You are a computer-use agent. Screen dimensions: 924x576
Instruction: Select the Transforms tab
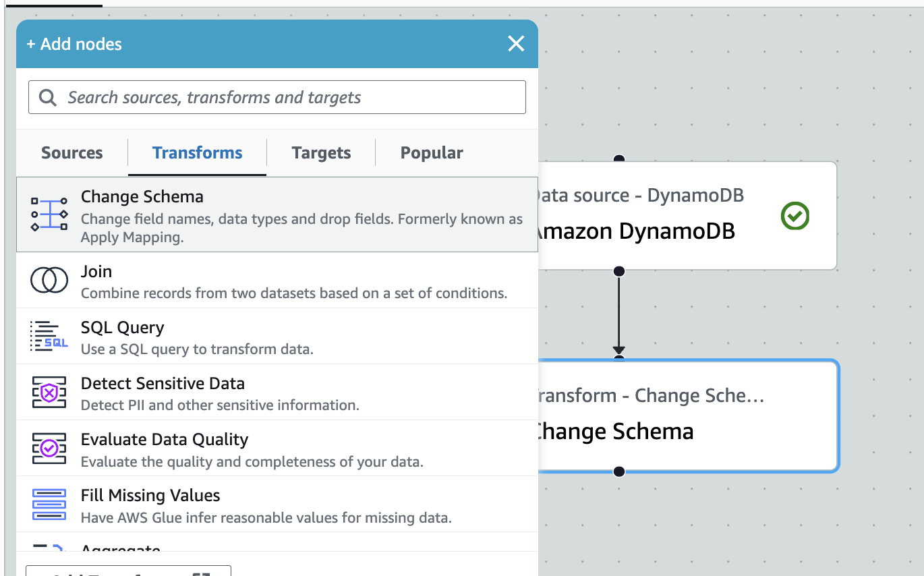[196, 152]
